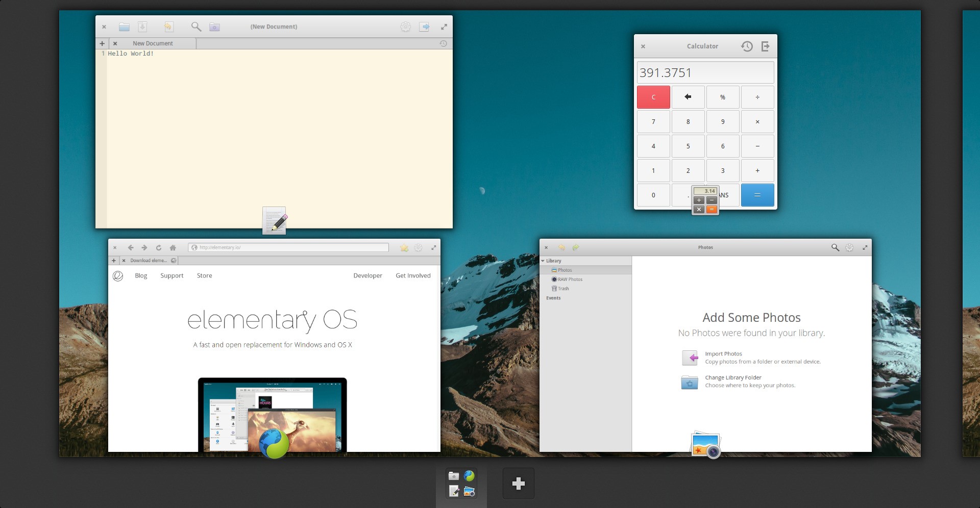Image resolution: width=980 pixels, height=508 pixels.
Task: Collapse the Library section in Photos
Action: coord(543,261)
